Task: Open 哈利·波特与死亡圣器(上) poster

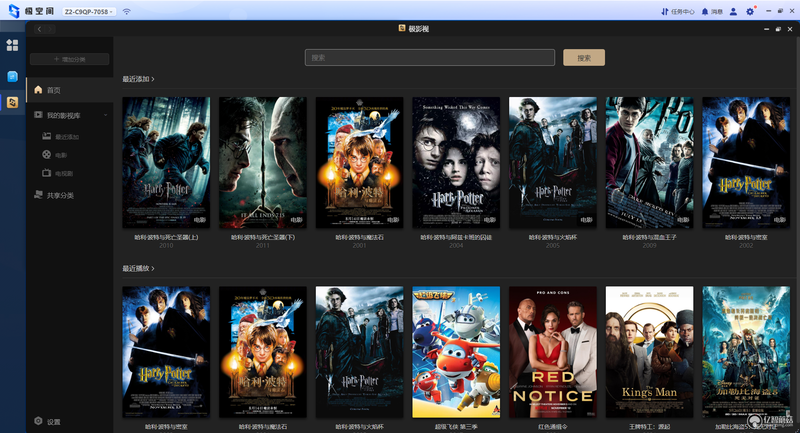Action: [166, 163]
